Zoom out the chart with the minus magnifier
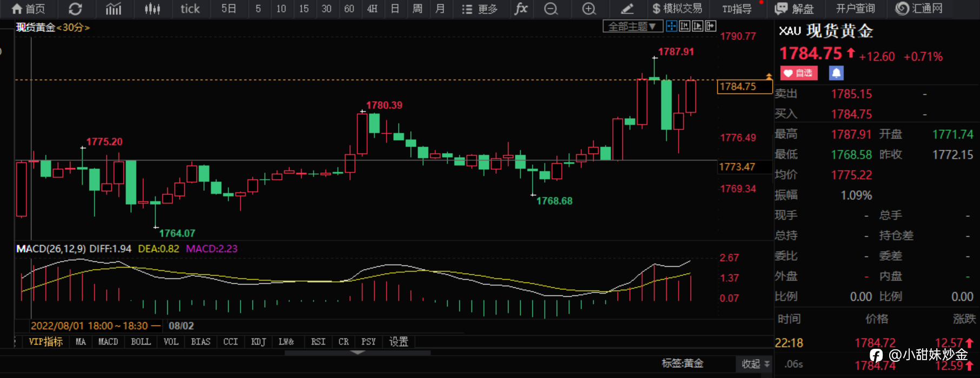 (551, 9)
